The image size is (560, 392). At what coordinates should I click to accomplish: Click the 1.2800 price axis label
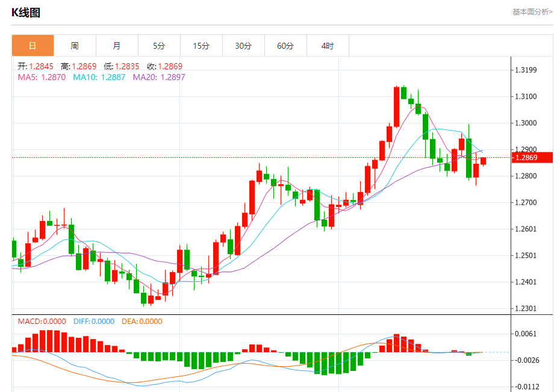pyautogui.click(x=526, y=176)
